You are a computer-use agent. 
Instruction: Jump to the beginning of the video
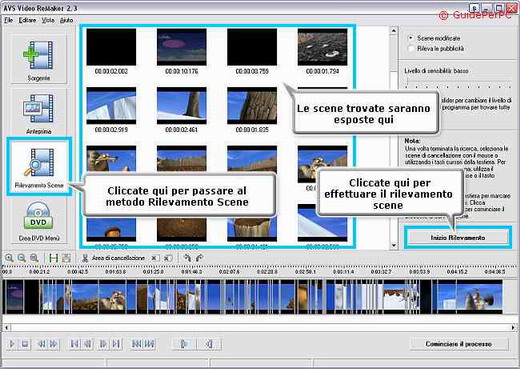pos(75,344)
